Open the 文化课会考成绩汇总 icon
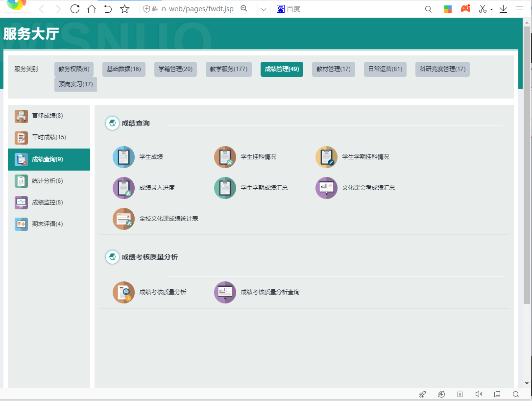The image size is (532, 401). (x=326, y=188)
